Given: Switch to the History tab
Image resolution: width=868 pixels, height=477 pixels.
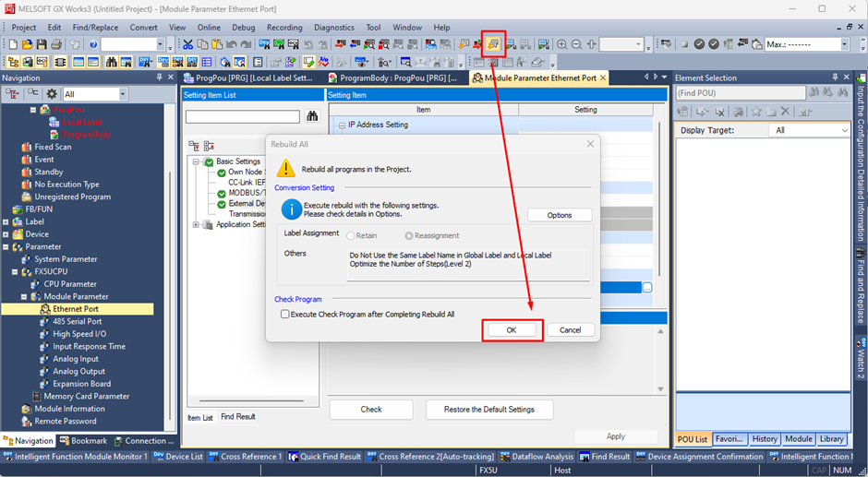Looking at the screenshot, I should 765,439.
